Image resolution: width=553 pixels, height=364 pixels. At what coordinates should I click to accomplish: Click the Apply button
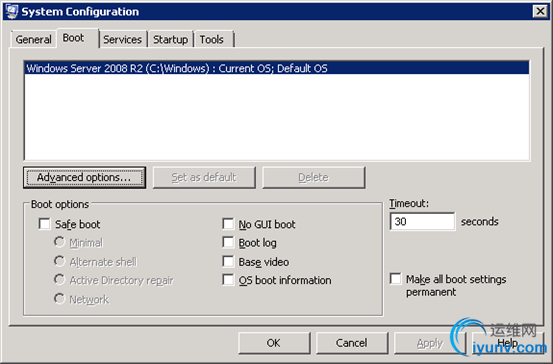(x=430, y=343)
